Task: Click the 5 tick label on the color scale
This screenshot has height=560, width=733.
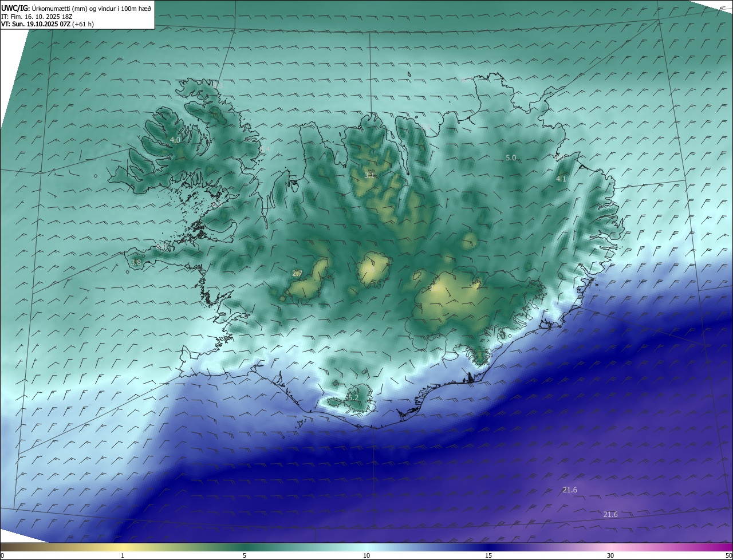Action: tap(245, 555)
